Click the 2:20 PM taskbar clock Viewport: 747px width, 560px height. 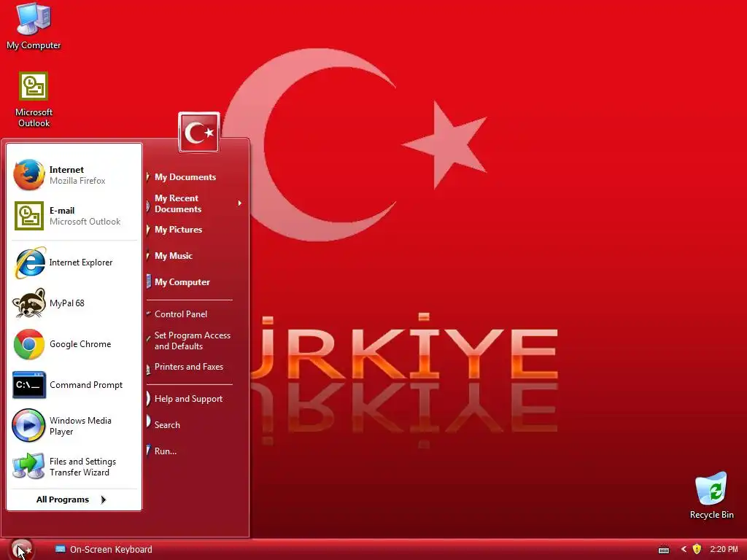(x=724, y=549)
